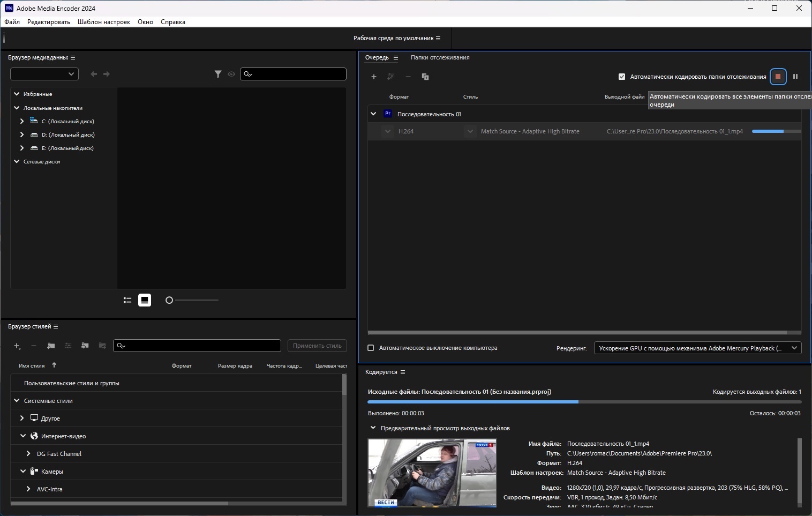The width and height of the screenshot is (812, 516).
Task: Click the duplicate icon in the queue toolbar
Action: tap(425, 77)
